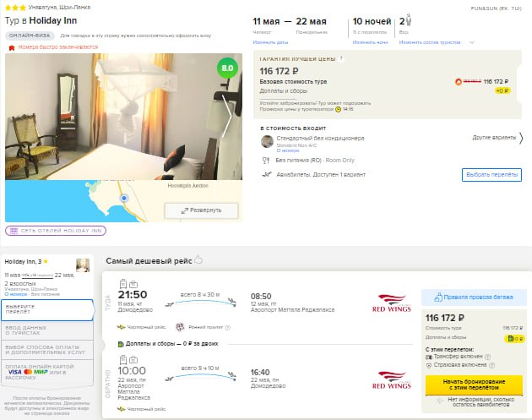Click the Red Wings logo on outbound flight
The width and height of the screenshot is (532, 420).
pos(392,303)
